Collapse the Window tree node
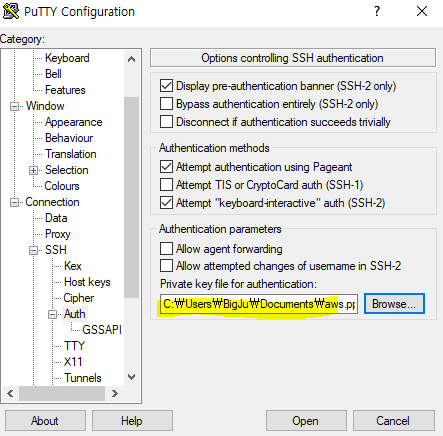Viewport: 443px width, 436px height. tap(14, 106)
